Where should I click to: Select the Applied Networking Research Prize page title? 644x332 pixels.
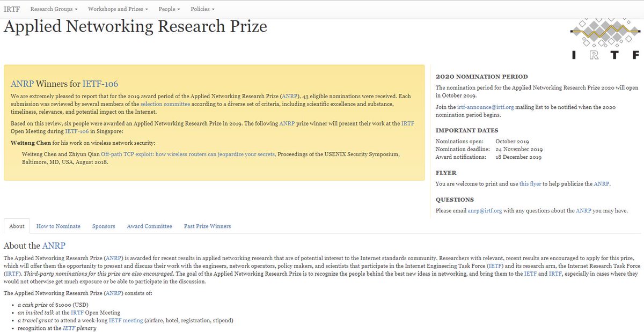click(135, 26)
